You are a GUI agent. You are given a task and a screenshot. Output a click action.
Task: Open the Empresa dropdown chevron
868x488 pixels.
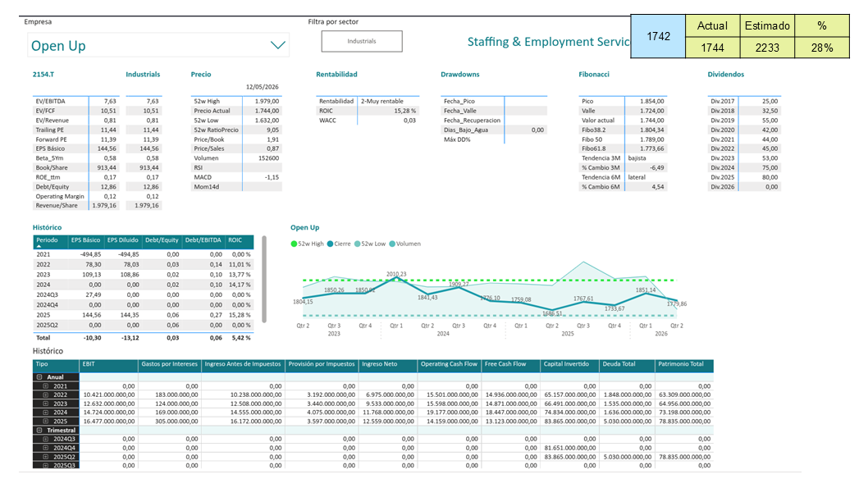pos(278,45)
